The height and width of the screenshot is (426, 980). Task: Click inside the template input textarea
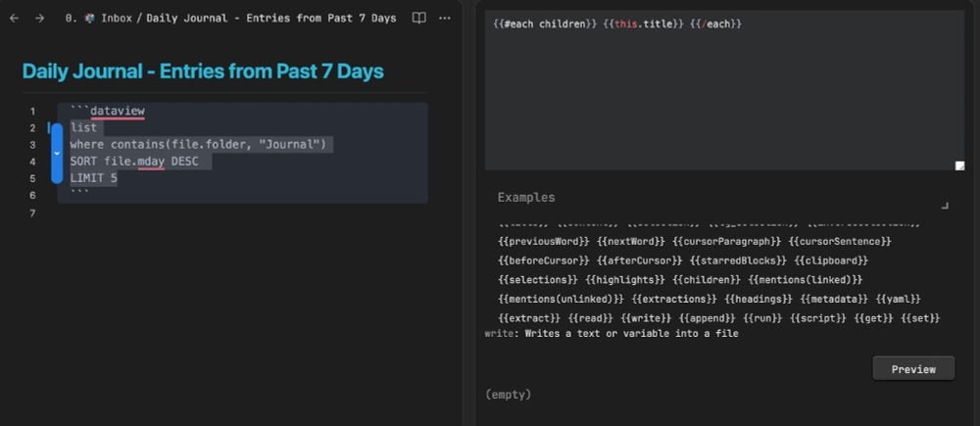pyautogui.click(x=724, y=90)
